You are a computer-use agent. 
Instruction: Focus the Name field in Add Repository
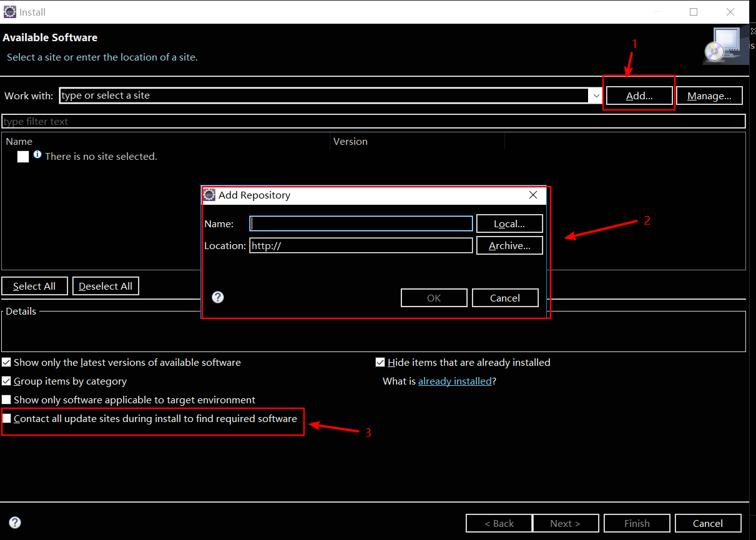pos(361,223)
